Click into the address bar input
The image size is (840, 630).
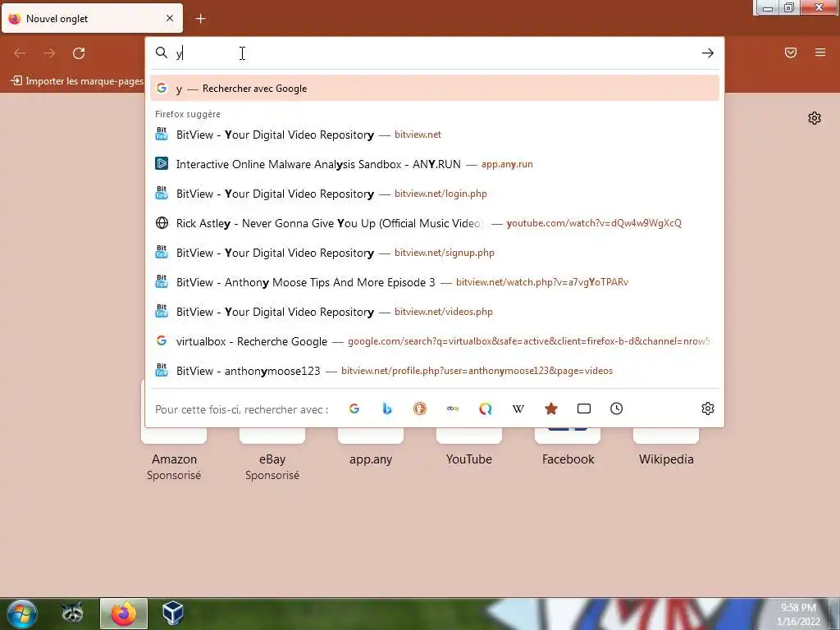[x=436, y=53]
